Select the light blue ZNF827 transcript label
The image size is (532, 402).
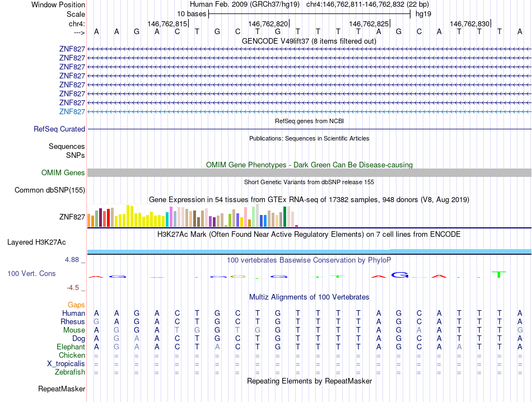tap(72, 111)
